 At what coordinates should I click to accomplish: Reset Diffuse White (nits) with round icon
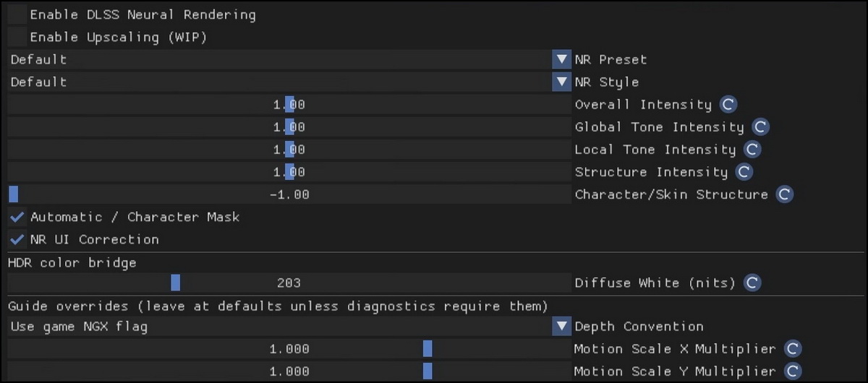(x=752, y=283)
